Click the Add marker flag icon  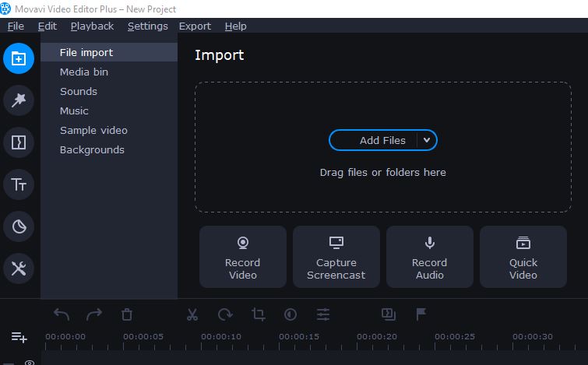(421, 314)
